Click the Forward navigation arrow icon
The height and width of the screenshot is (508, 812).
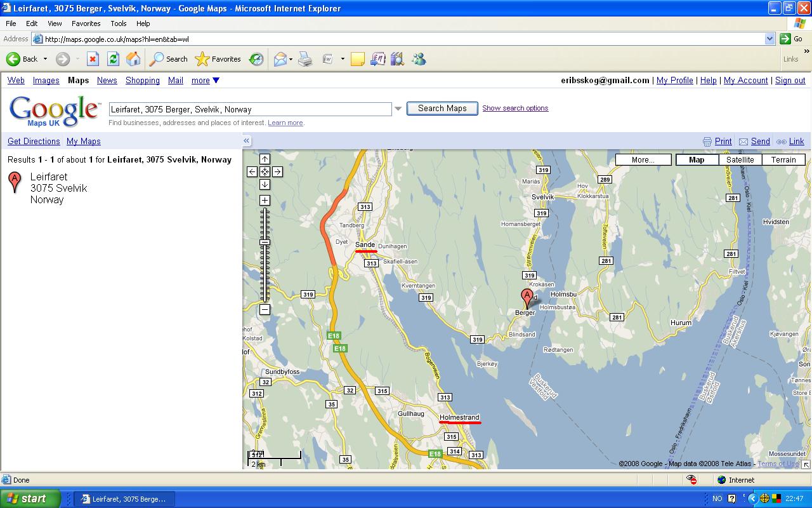pos(62,59)
